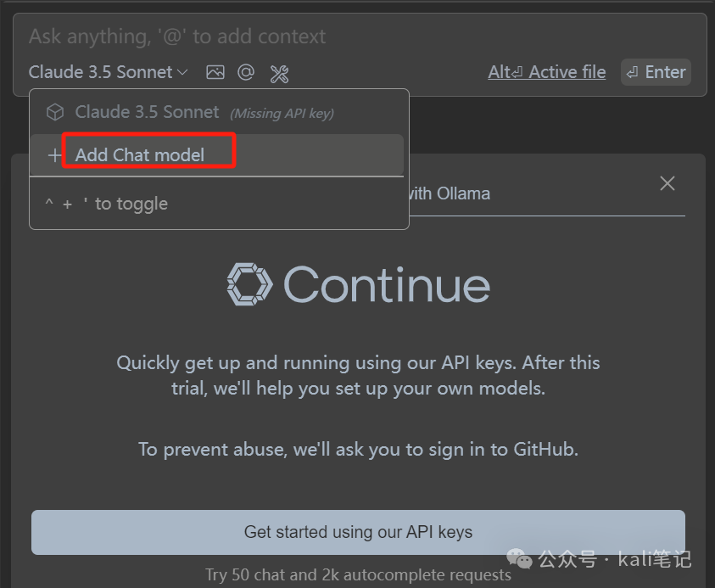This screenshot has height=588, width=715.
Task: Click the Continue logo hexagon icon
Action: click(249, 284)
